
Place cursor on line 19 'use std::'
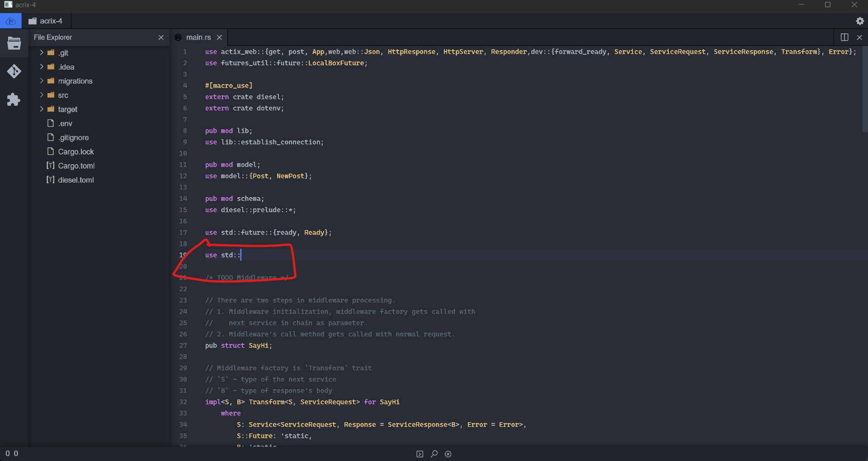[x=222, y=255]
